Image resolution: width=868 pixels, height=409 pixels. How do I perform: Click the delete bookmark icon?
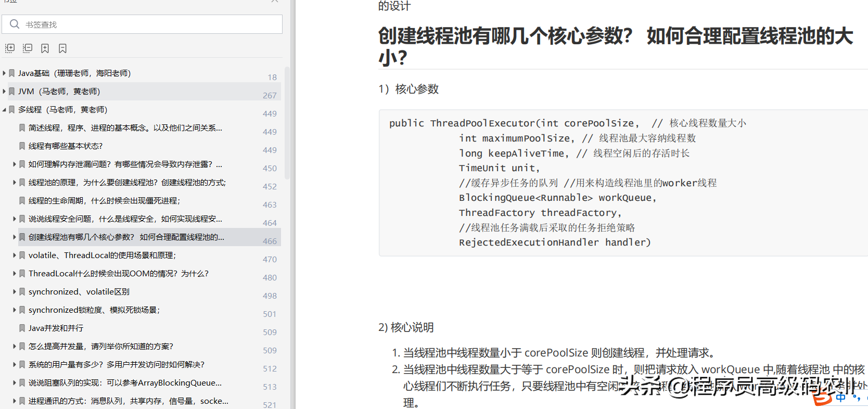pyautogui.click(x=62, y=48)
